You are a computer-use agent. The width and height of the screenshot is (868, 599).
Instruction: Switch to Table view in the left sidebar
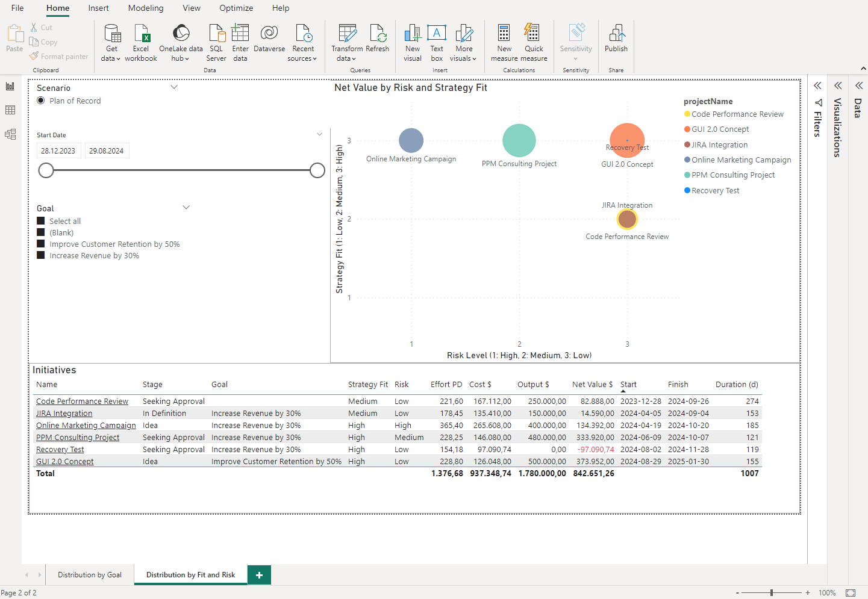point(10,110)
